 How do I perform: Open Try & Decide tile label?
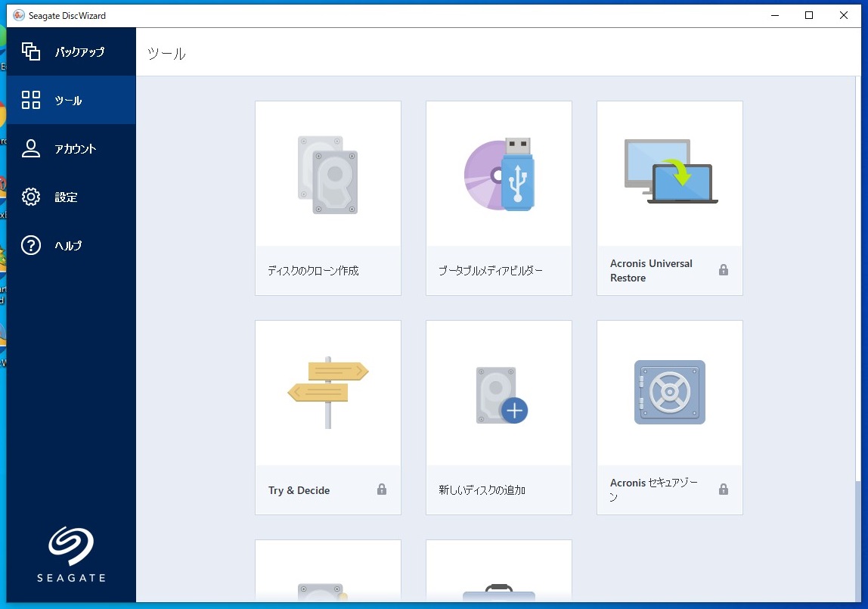pyautogui.click(x=299, y=490)
